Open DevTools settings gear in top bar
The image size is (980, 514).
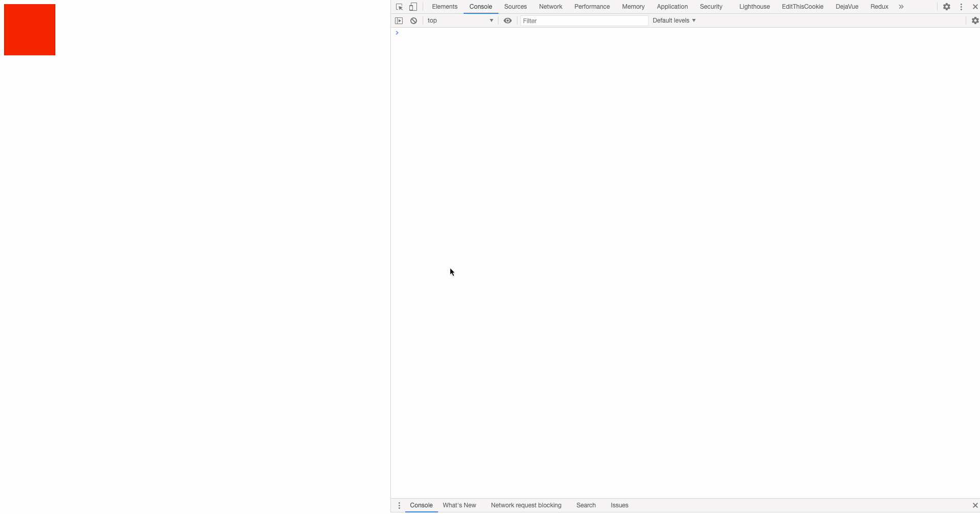(x=946, y=7)
